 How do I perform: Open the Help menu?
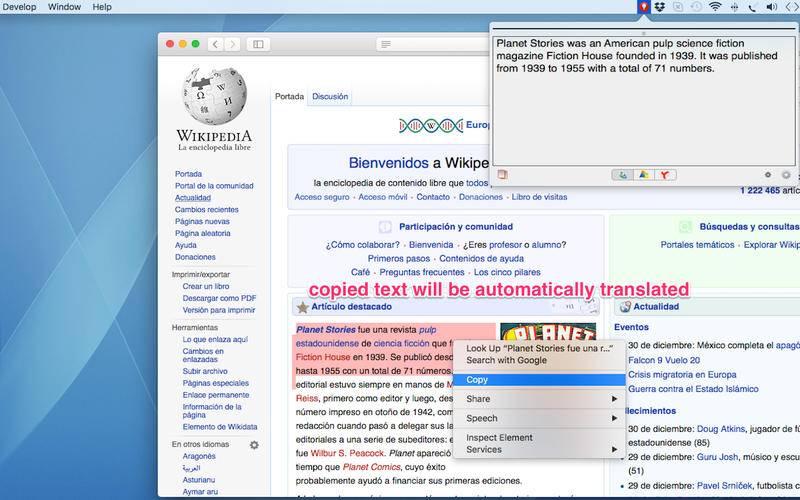tap(102, 7)
